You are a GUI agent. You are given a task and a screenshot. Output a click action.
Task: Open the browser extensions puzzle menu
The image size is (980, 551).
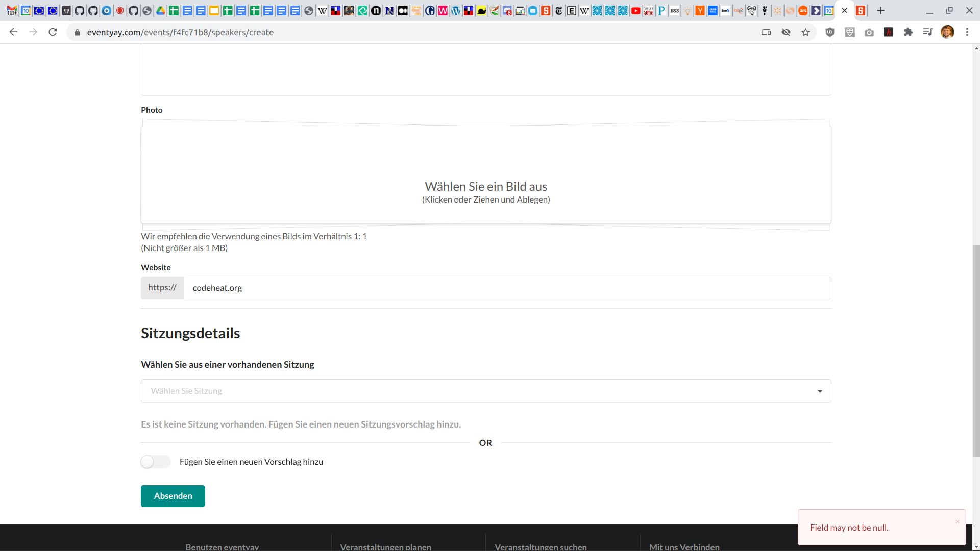point(909,32)
